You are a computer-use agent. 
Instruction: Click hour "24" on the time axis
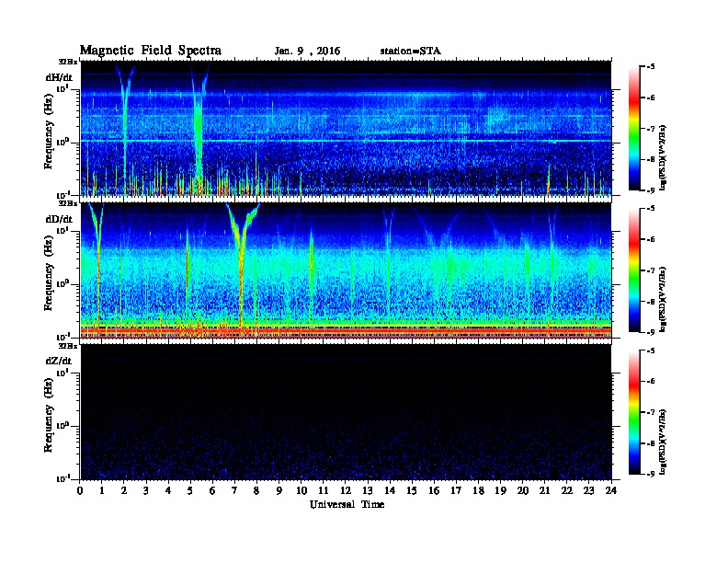611,490
